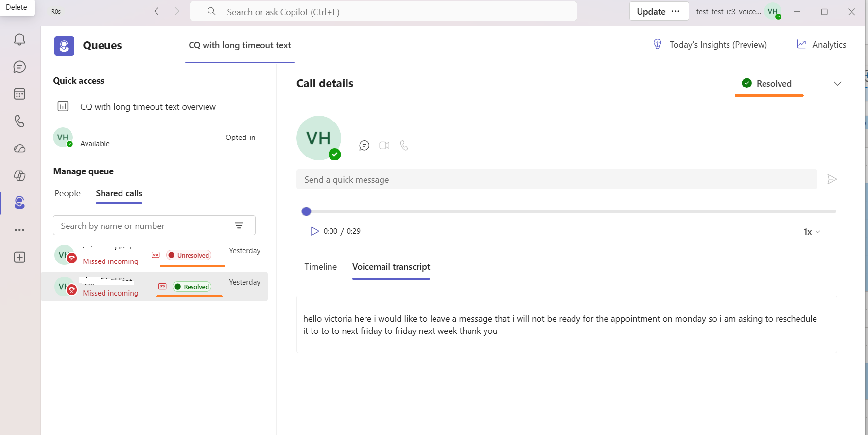Open the more options menu beside Update
This screenshot has width=868, height=435.
click(676, 11)
